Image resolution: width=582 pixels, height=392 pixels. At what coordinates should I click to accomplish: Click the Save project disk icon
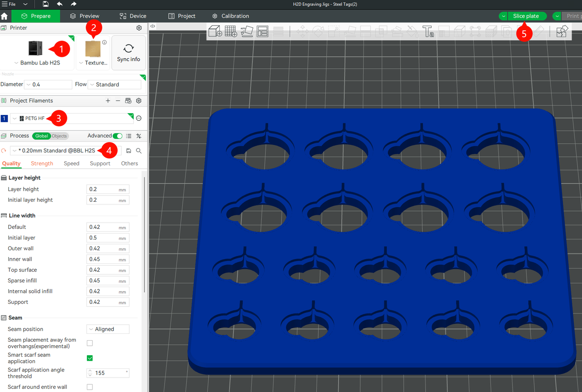(x=45, y=4)
